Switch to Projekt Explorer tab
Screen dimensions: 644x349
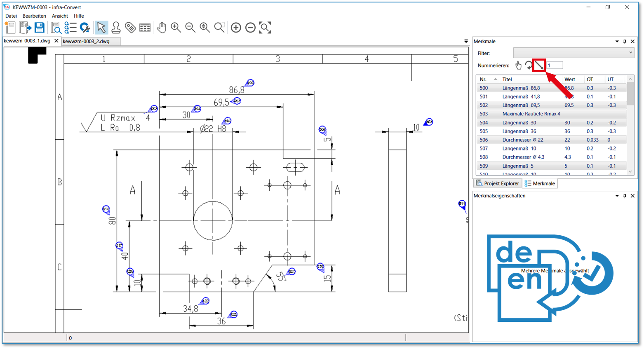pos(498,183)
